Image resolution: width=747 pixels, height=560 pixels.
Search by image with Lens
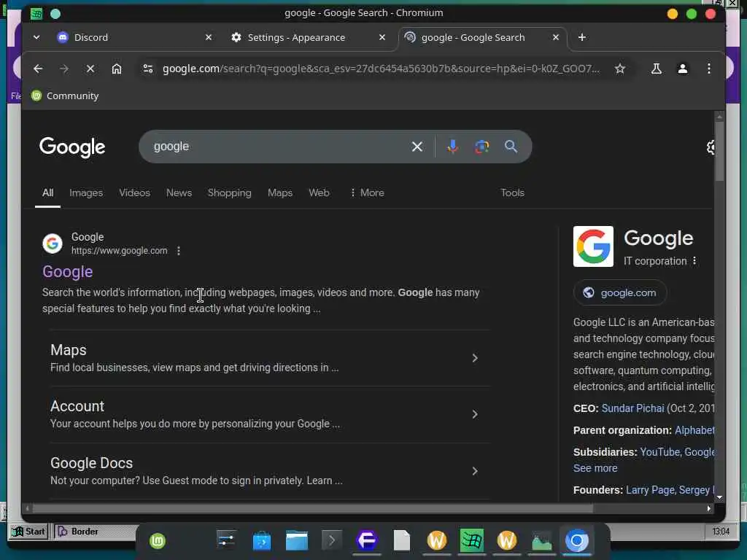(x=481, y=147)
